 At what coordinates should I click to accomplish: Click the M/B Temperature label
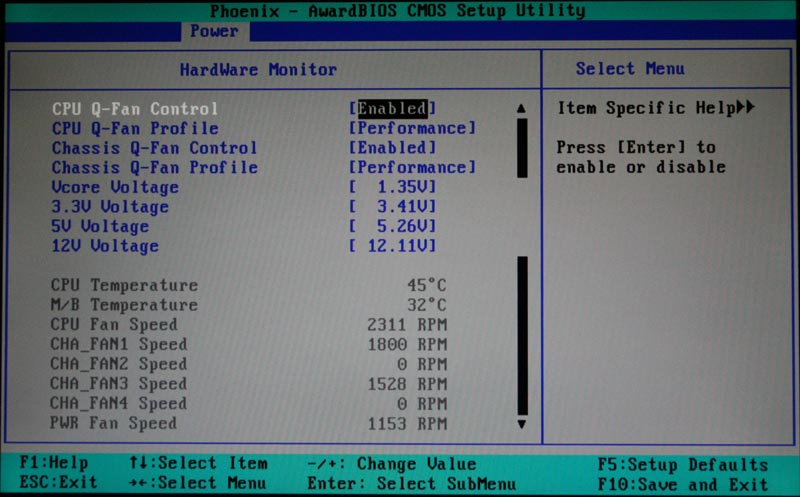coord(124,305)
